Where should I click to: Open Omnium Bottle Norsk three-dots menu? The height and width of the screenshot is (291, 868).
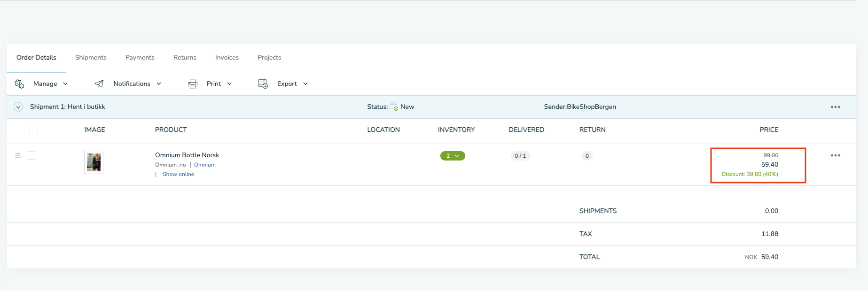click(835, 155)
